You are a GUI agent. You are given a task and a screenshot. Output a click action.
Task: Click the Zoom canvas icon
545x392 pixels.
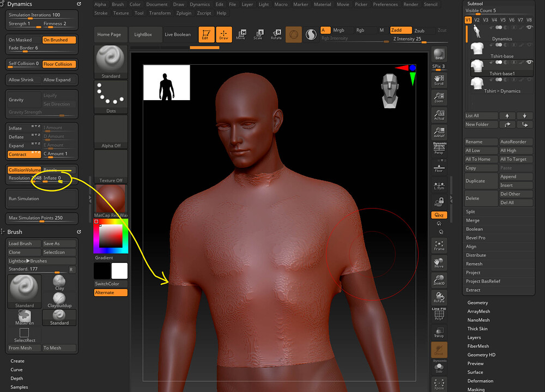click(x=439, y=97)
